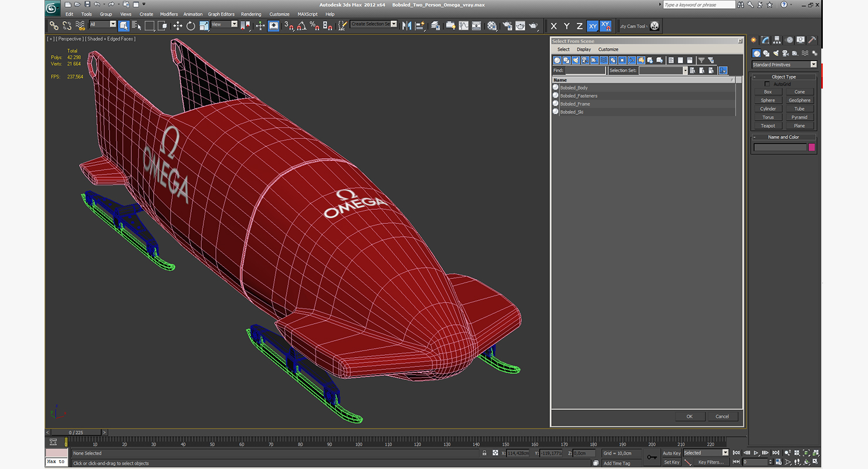This screenshot has width=868, height=469.
Task: Collapse the Object Type rollout
Action: pos(784,77)
